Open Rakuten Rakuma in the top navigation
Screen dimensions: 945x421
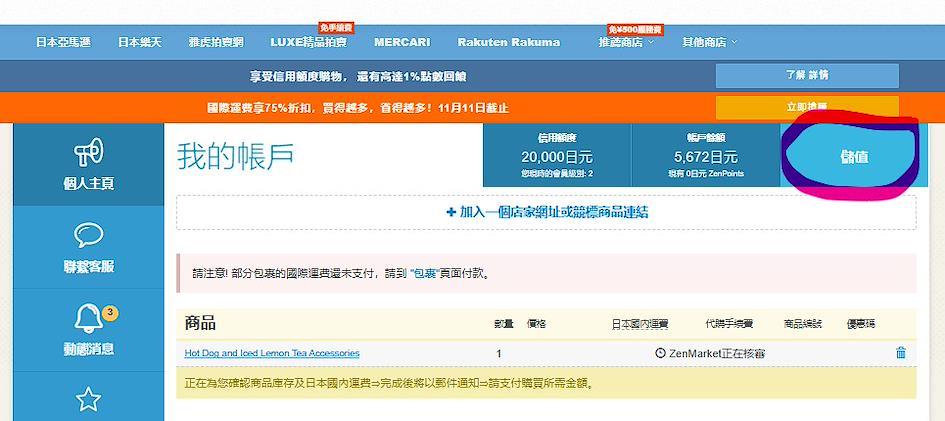[x=509, y=42]
